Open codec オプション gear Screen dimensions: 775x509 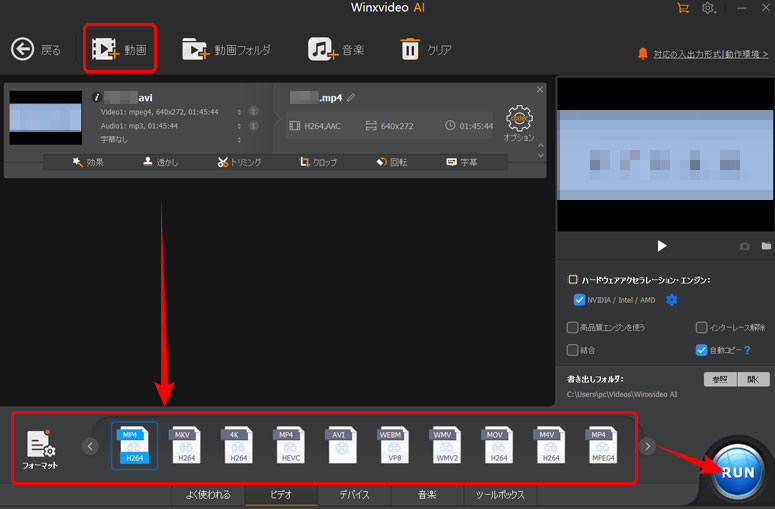(519, 123)
